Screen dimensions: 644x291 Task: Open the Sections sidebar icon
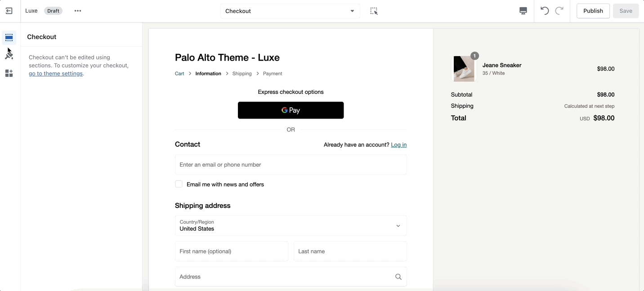(x=9, y=37)
